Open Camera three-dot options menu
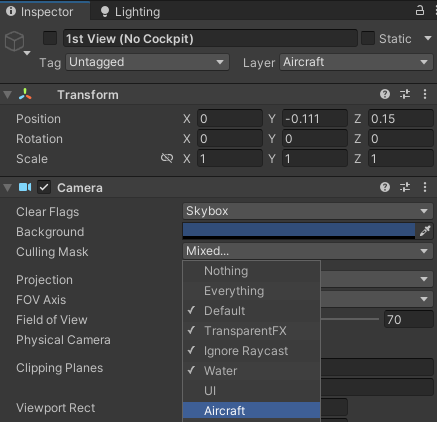The height and width of the screenshot is (422, 437). 425,187
